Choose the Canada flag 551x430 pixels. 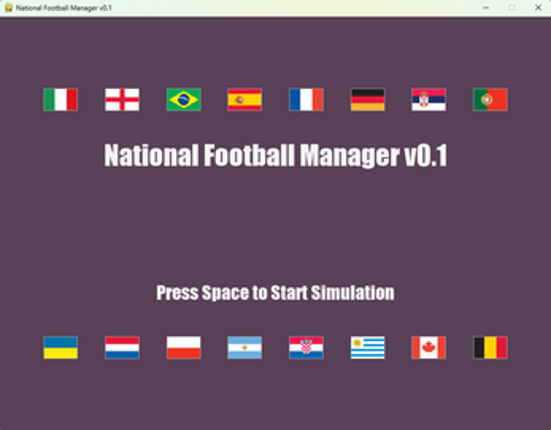point(429,347)
